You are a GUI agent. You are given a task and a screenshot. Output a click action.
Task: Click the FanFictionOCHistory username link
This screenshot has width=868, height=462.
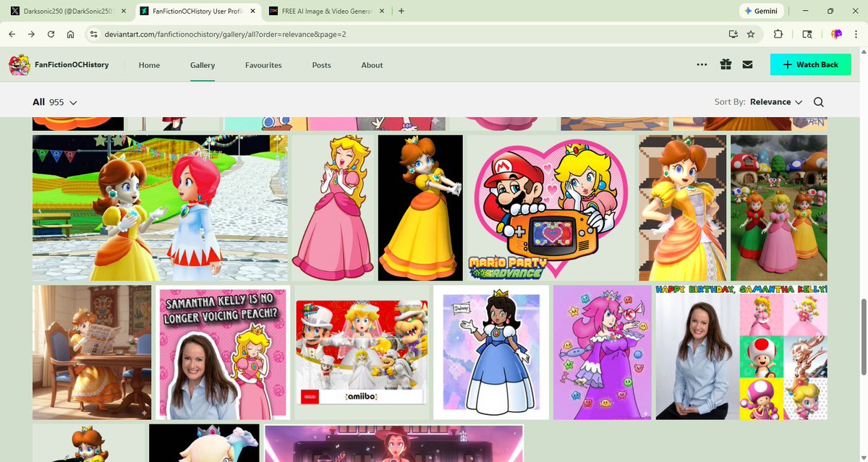(72, 65)
